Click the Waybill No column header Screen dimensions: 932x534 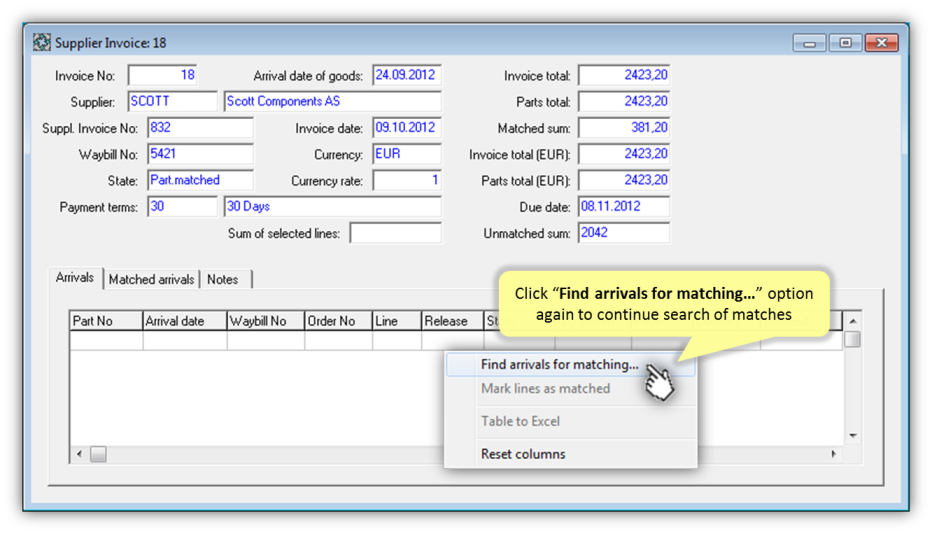tap(265, 321)
